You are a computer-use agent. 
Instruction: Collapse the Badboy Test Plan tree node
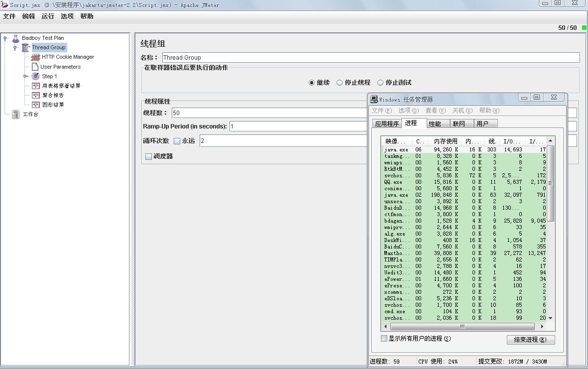5,38
